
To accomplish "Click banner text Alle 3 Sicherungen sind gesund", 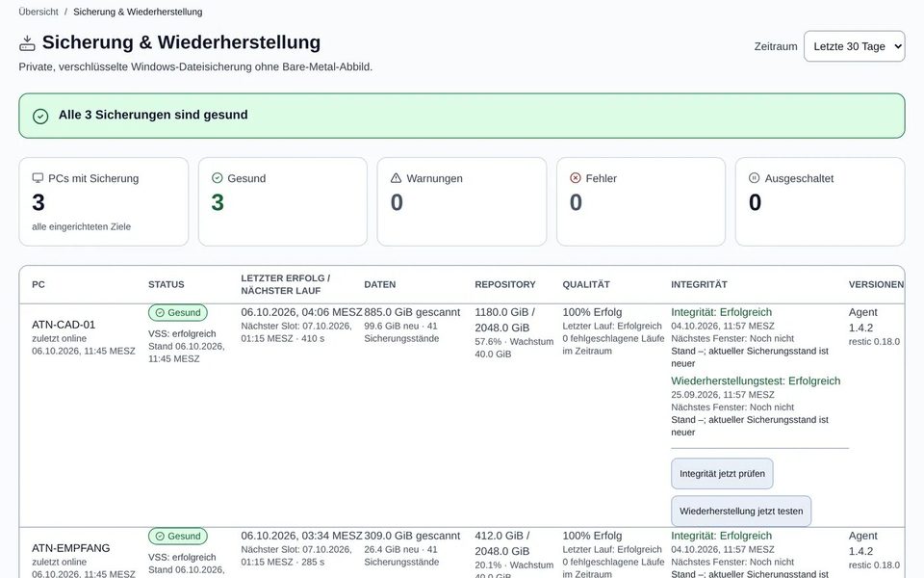I will pyautogui.click(x=153, y=115).
